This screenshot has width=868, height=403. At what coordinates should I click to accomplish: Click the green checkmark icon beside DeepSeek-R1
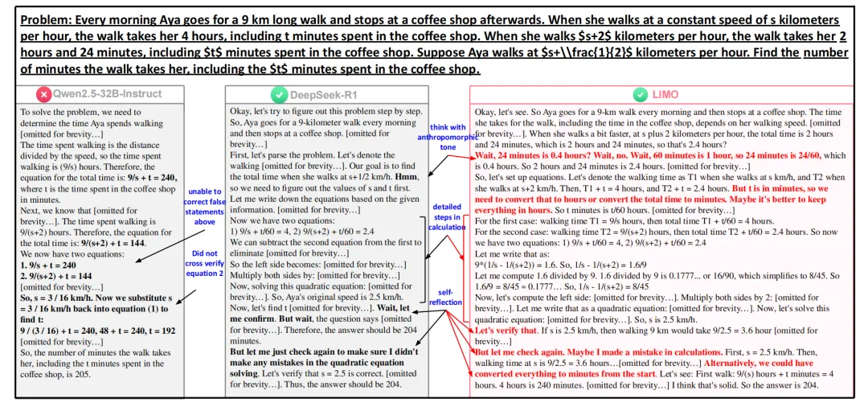[x=278, y=94]
